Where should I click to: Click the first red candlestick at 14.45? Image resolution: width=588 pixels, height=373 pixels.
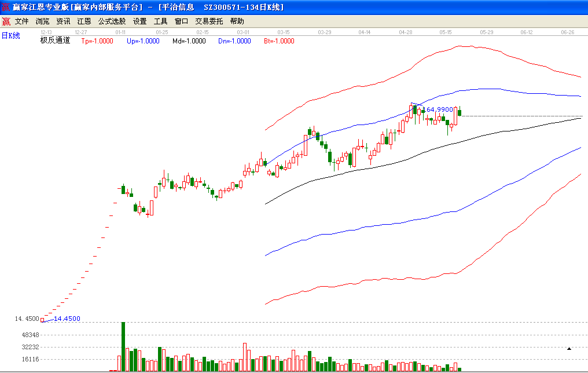[42, 320]
